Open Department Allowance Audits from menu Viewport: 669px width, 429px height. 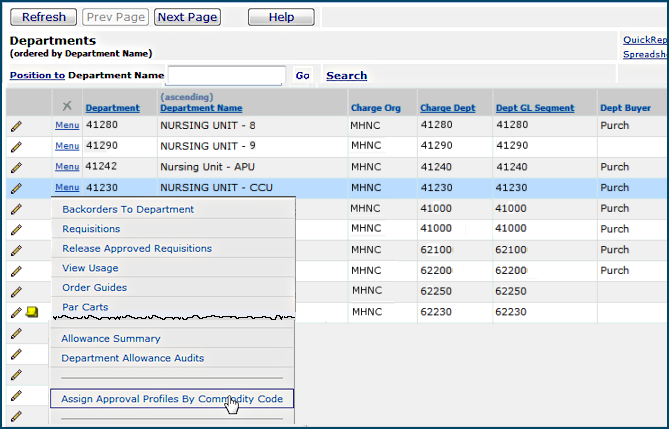click(x=133, y=358)
